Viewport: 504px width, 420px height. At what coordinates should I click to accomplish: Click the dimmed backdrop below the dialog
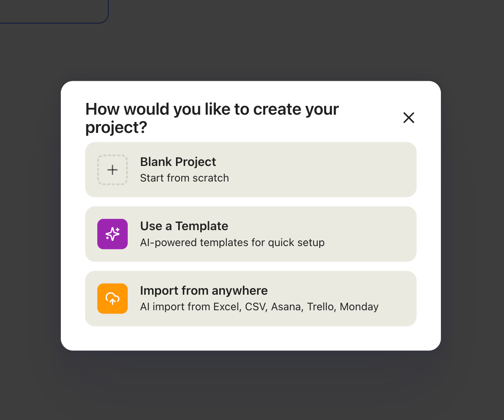pos(251,384)
